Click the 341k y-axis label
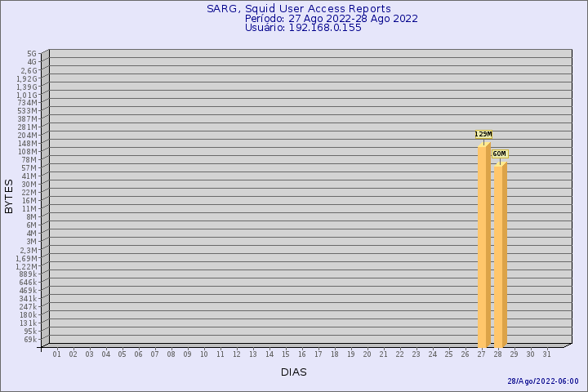588x392 pixels. tap(28, 299)
